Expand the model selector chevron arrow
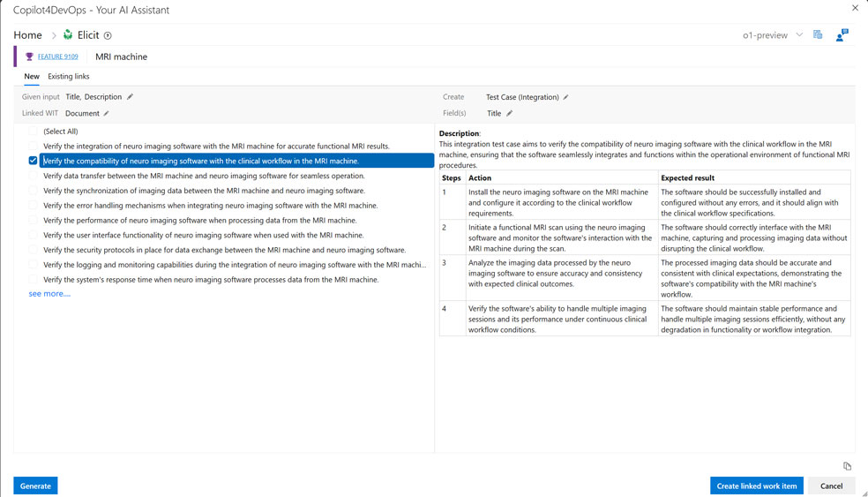Screen dimensions: 868x497 pos(799,35)
